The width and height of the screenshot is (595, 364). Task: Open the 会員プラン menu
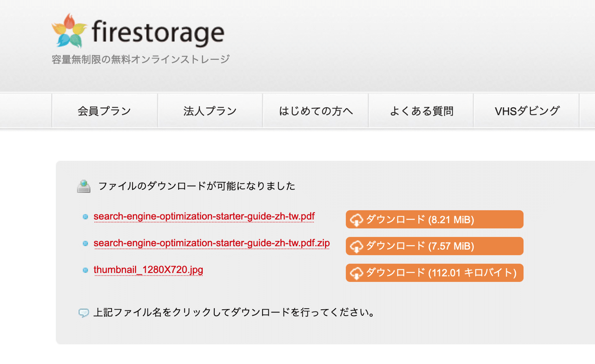[104, 110]
